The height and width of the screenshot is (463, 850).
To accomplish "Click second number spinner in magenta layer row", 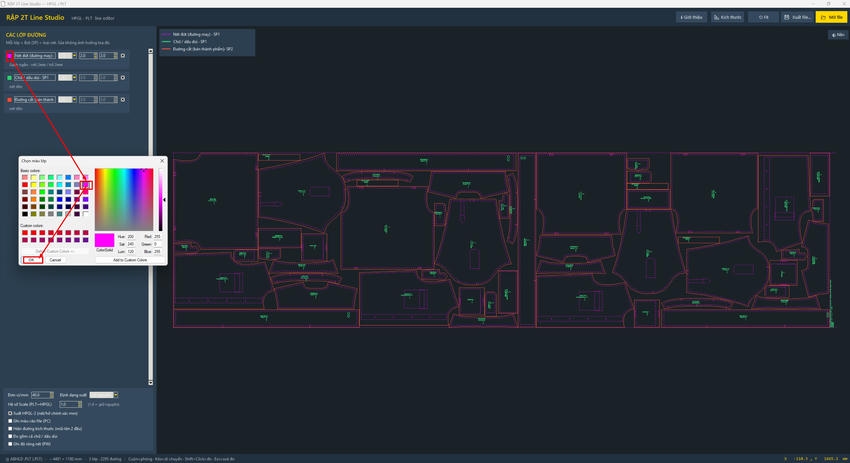I will click(x=108, y=56).
